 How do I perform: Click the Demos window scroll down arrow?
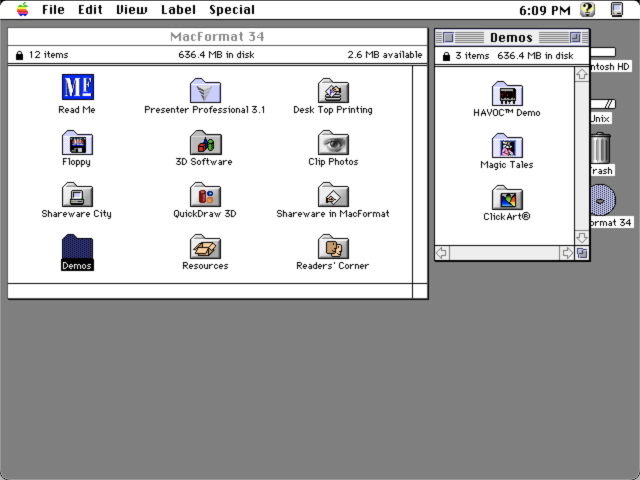click(582, 238)
